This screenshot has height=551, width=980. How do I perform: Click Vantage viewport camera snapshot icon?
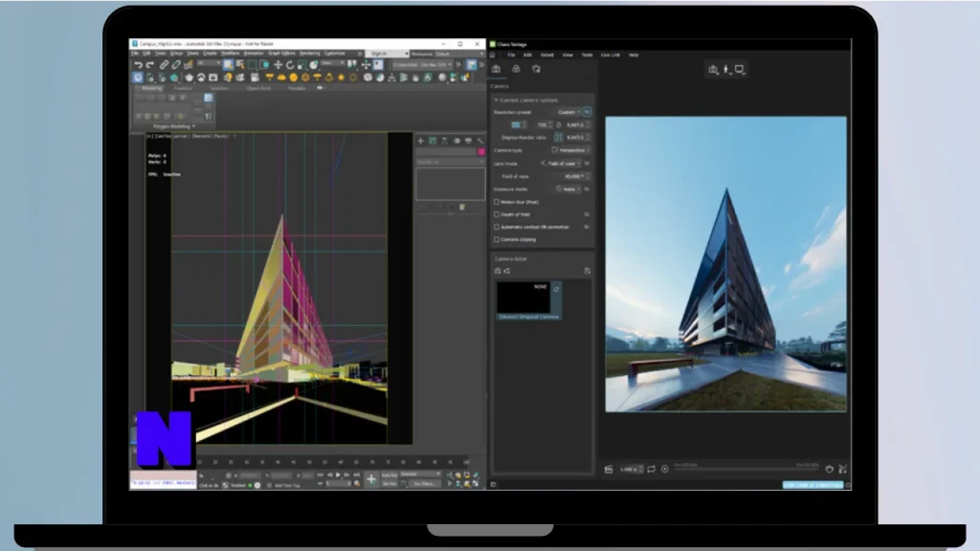coord(713,69)
